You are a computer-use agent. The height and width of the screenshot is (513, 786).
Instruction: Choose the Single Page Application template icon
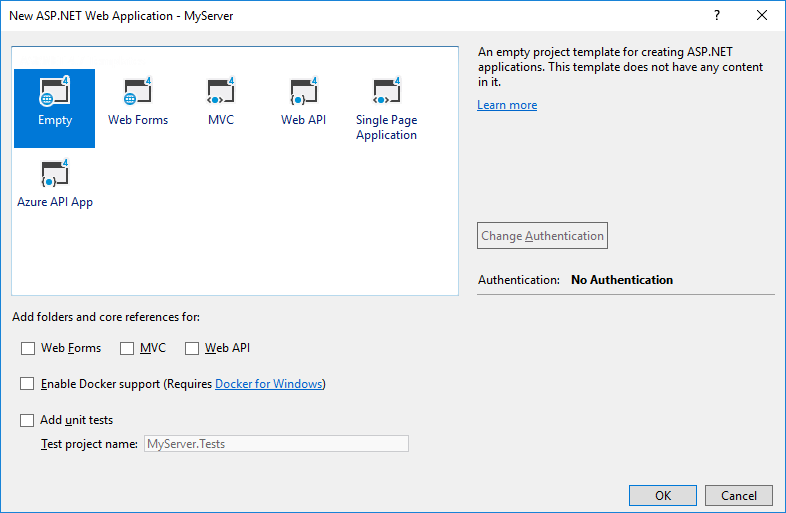pyautogui.click(x=386, y=91)
